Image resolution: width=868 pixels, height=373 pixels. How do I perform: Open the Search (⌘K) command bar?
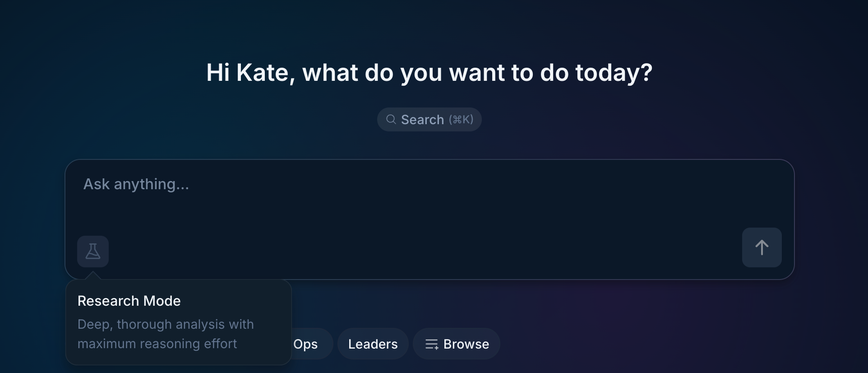429,119
